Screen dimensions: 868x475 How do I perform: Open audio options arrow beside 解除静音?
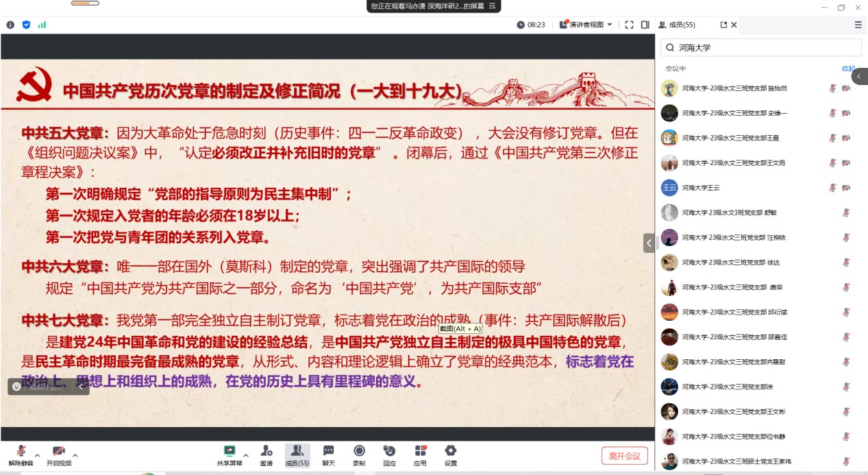37,454
